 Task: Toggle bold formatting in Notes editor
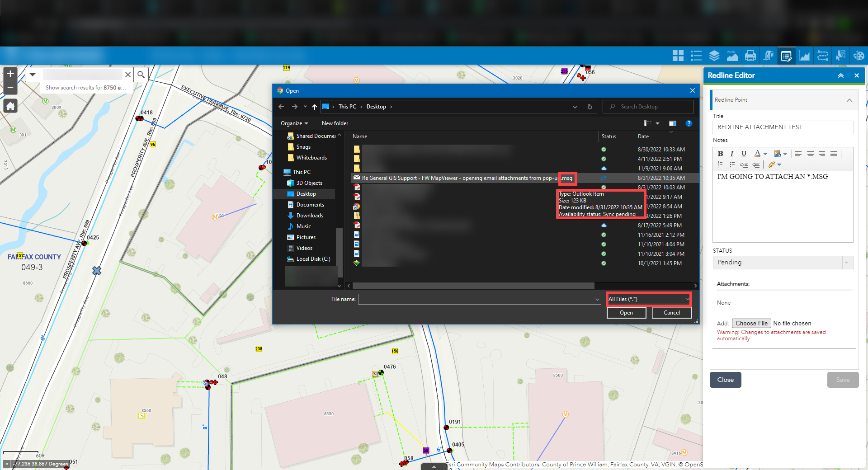click(720, 154)
